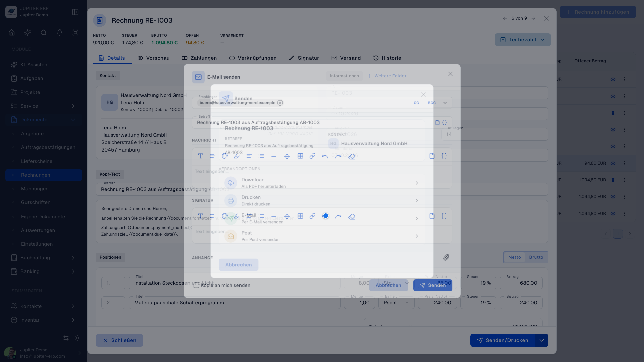Toggle eye icon in 94,80 EUR row

(613, 163)
